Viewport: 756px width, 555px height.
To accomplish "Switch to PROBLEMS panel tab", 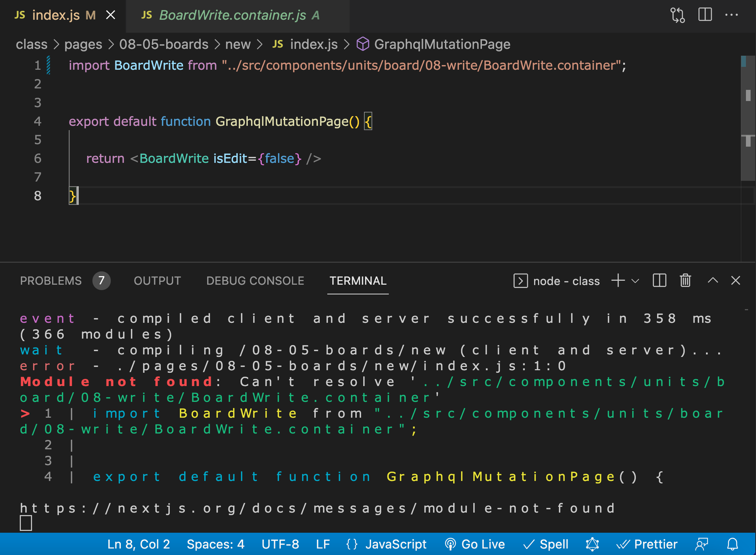I will [51, 281].
